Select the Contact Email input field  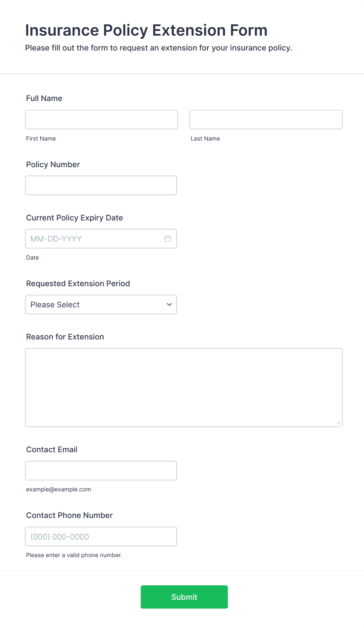pos(101,471)
